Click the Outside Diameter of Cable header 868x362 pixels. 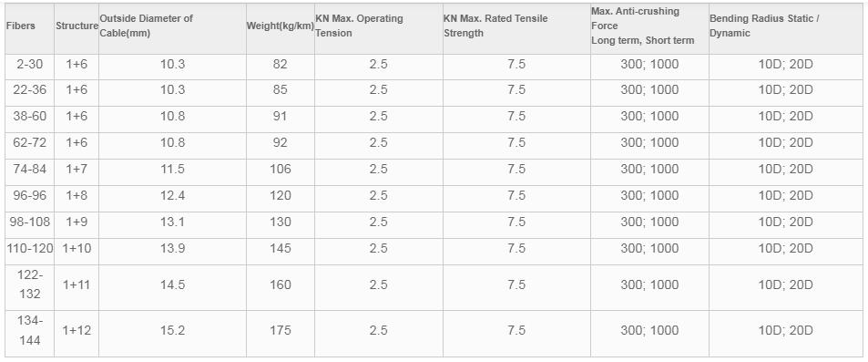coord(147,26)
